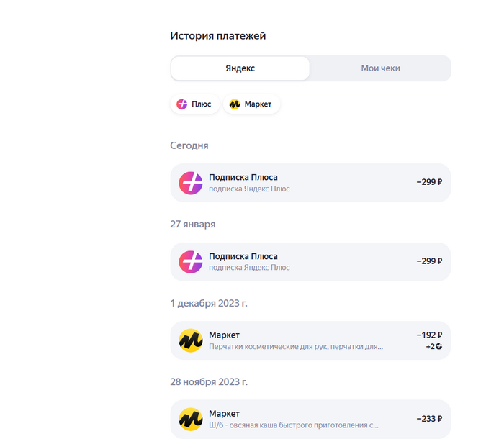
Task: Click the Plus icon on today's subscription payment
Action: tap(191, 183)
